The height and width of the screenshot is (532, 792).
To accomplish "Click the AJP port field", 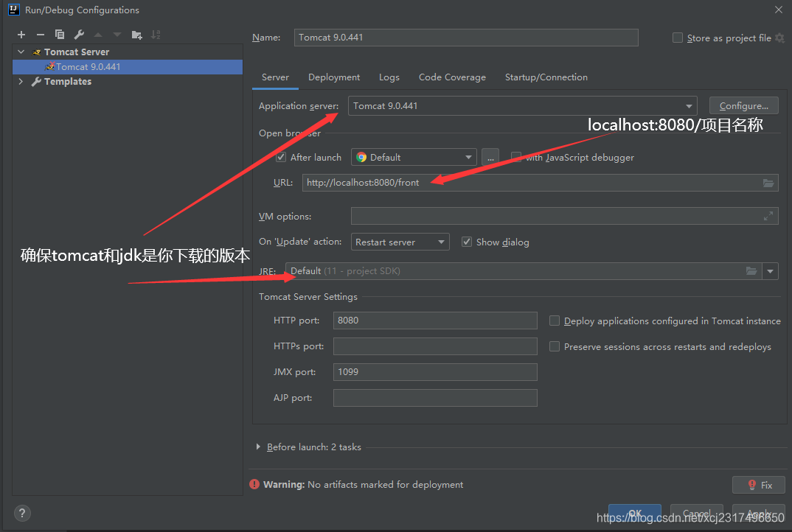I will point(435,398).
